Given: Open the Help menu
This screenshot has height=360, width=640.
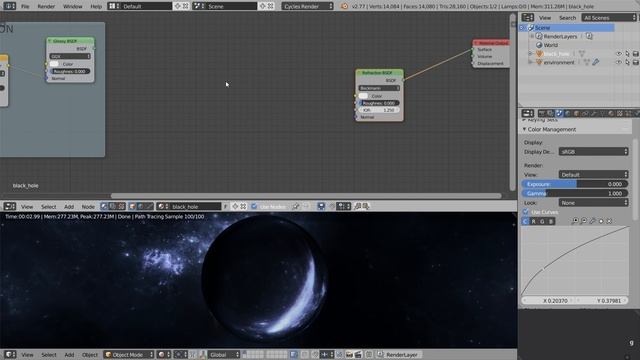Looking at the screenshot, I should (96, 6).
